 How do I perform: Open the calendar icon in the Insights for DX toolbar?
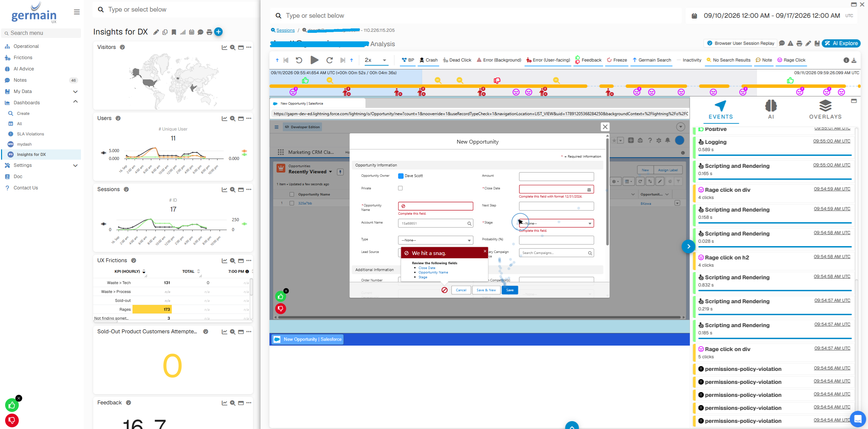[x=192, y=32]
